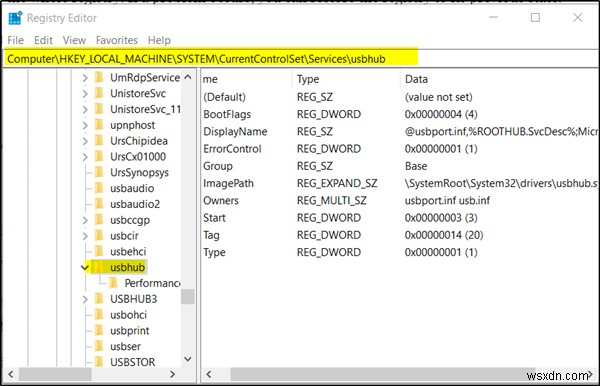Screen dimensions: 600x386
Task: Click tree pane scroll down arrow
Action: coord(188,359)
